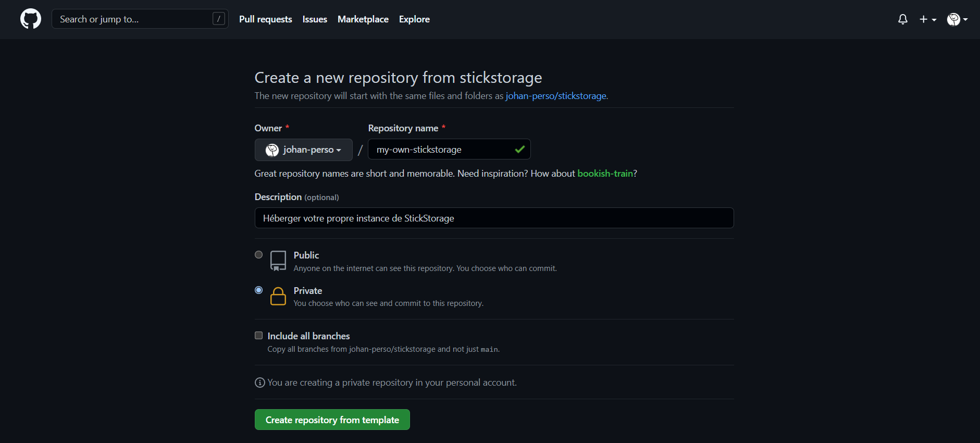
Task: Open notifications bell icon
Action: 903,19
